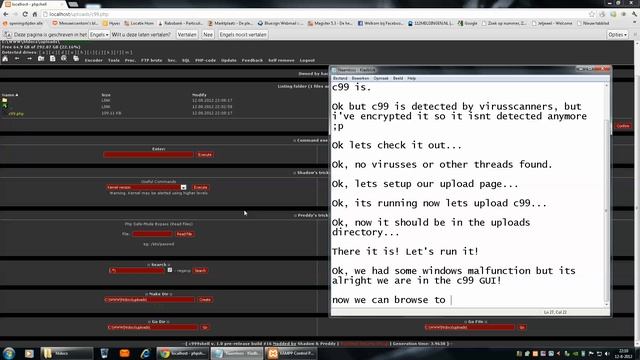The height and width of the screenshot is (360, 640).
Task: Click the c99.php file link
Action: click(16, 113)
